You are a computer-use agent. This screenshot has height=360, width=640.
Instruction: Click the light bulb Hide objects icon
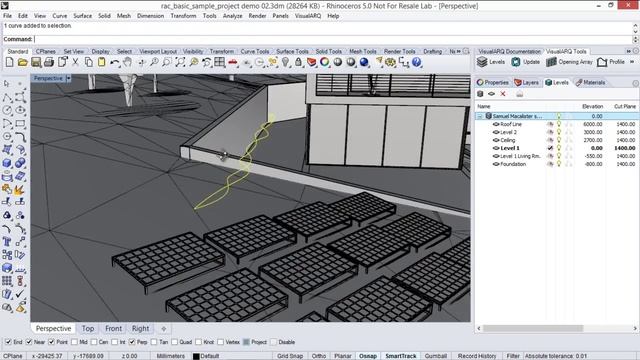click(x=285, y=62)
